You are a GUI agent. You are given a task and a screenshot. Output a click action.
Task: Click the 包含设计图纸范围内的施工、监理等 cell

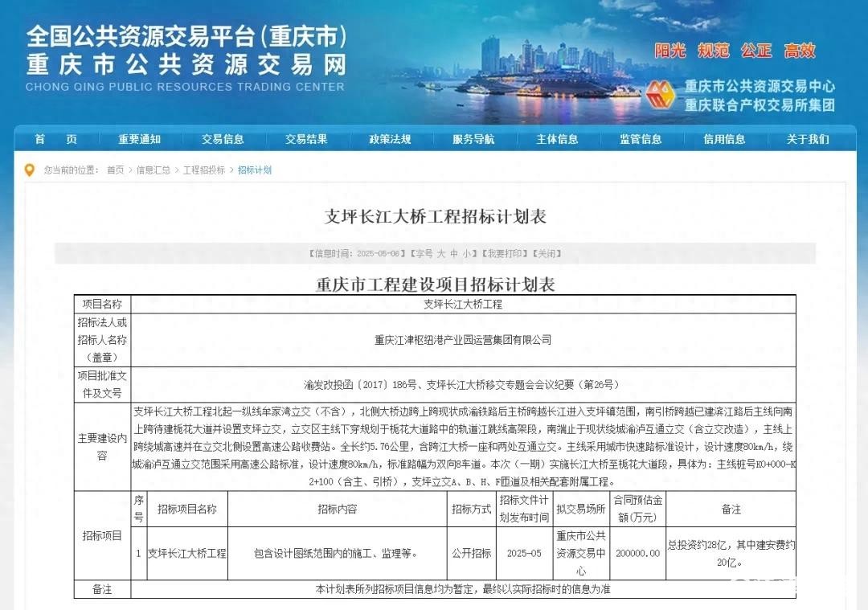pyautogui.click(x=337, y=553)
